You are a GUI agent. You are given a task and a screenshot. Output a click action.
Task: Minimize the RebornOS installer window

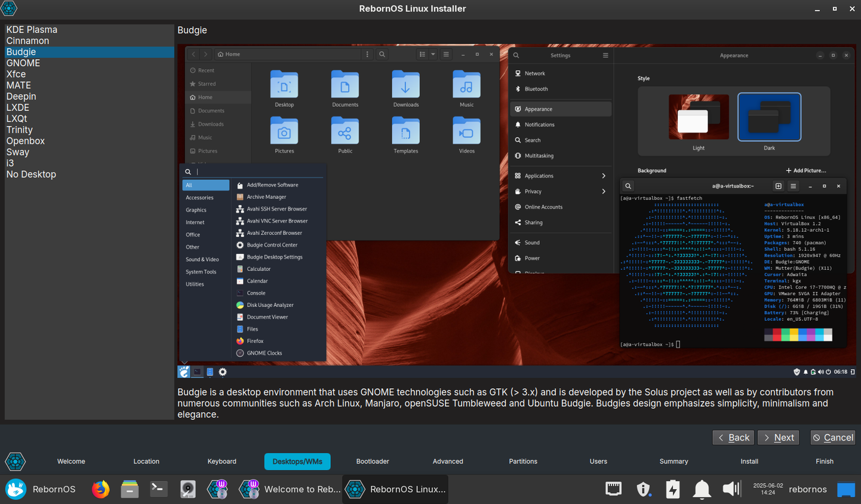[x=817, y=9]
